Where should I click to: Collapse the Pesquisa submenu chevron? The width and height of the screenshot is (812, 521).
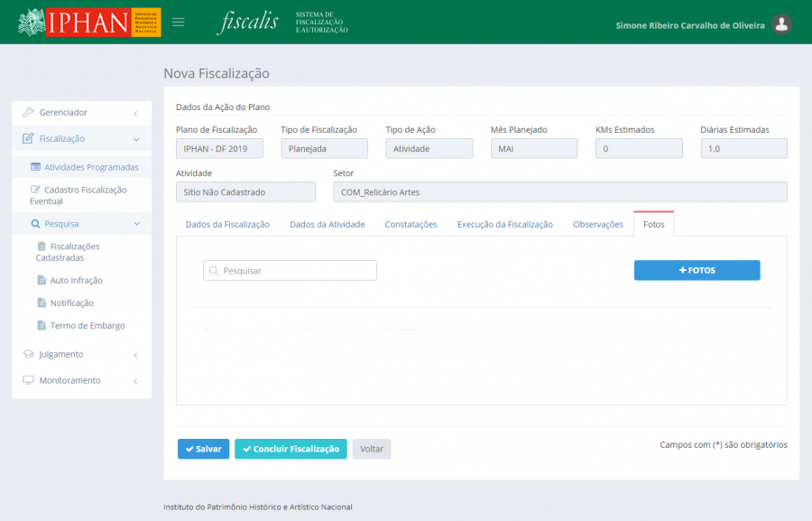pos(136,223)
